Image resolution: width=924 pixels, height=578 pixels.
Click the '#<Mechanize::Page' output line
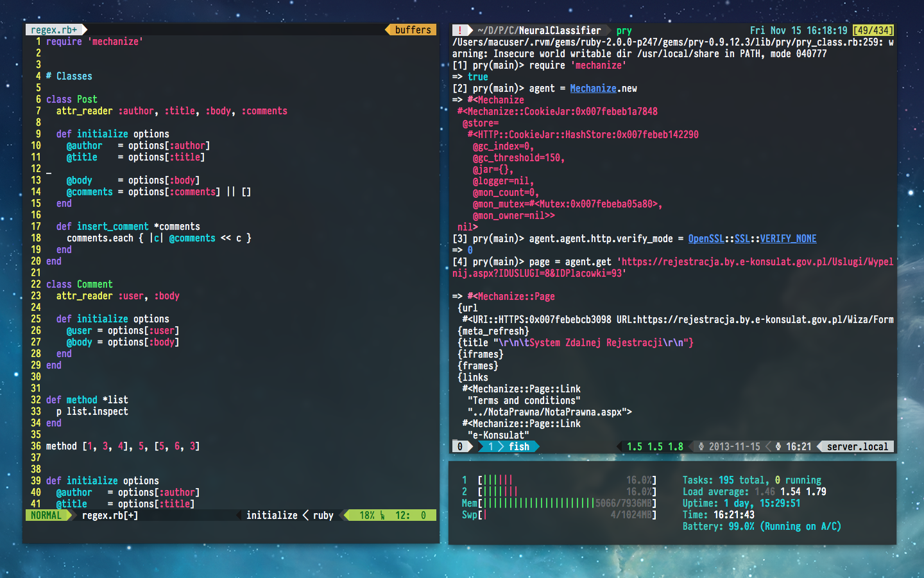point(504,296)
